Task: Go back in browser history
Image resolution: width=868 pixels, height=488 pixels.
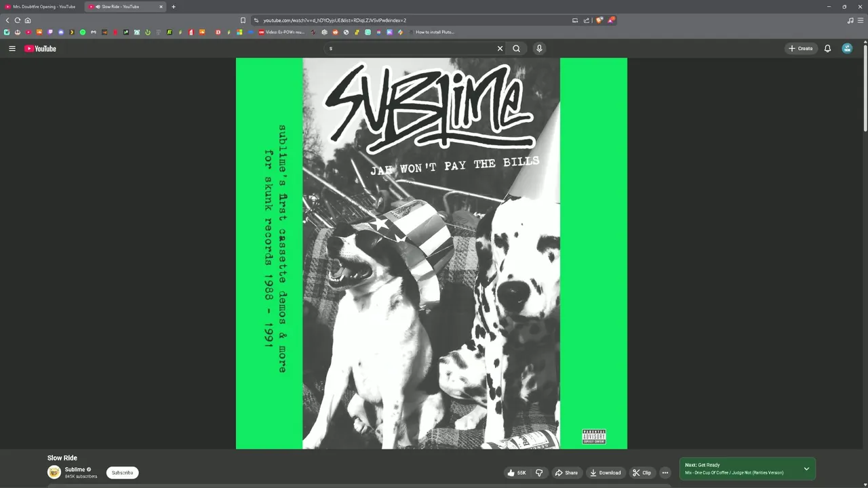Action: pyautogui.click(x=7, y=20)
